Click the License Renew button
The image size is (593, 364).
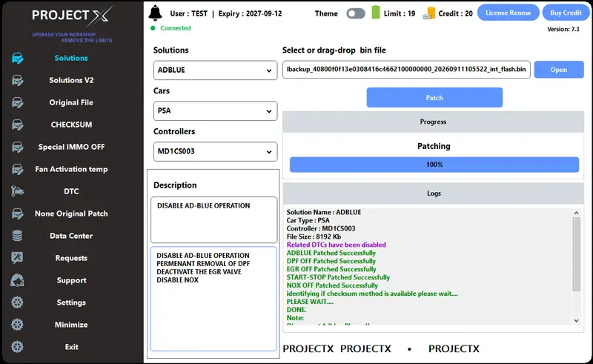tap(508, 13)
